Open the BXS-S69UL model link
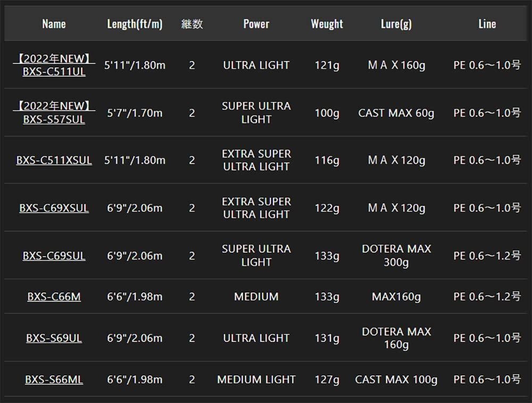This screenshot has height=403, width=532. tap(54, 338)
